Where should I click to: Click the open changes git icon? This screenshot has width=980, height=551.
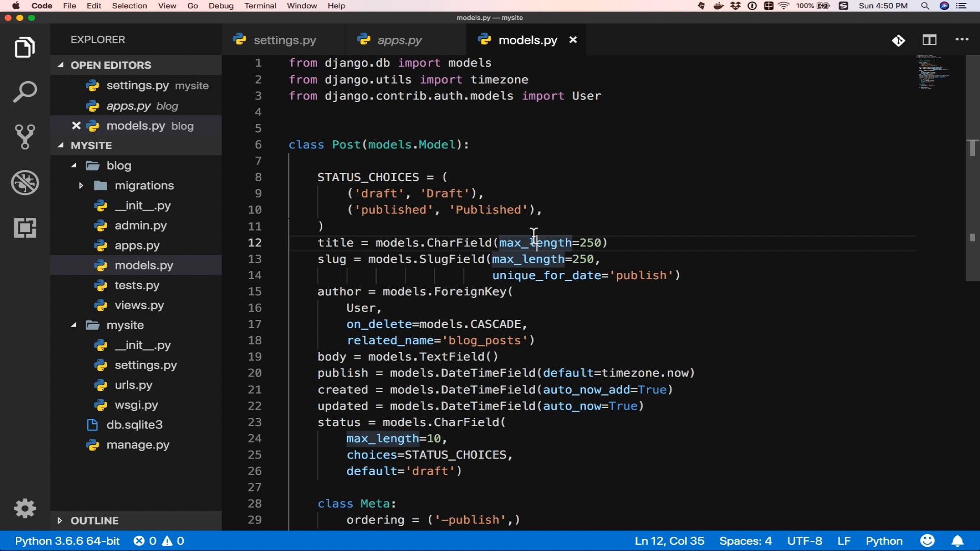coord(898,40)
